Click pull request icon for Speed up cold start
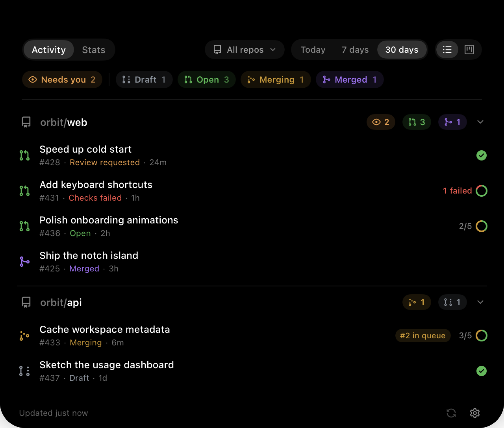Viewport: 504px width, 428px height. point(24,155)
